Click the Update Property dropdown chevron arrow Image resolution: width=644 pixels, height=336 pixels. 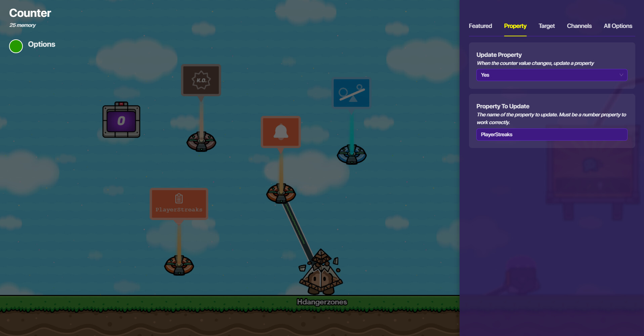[x=621, y=75]
